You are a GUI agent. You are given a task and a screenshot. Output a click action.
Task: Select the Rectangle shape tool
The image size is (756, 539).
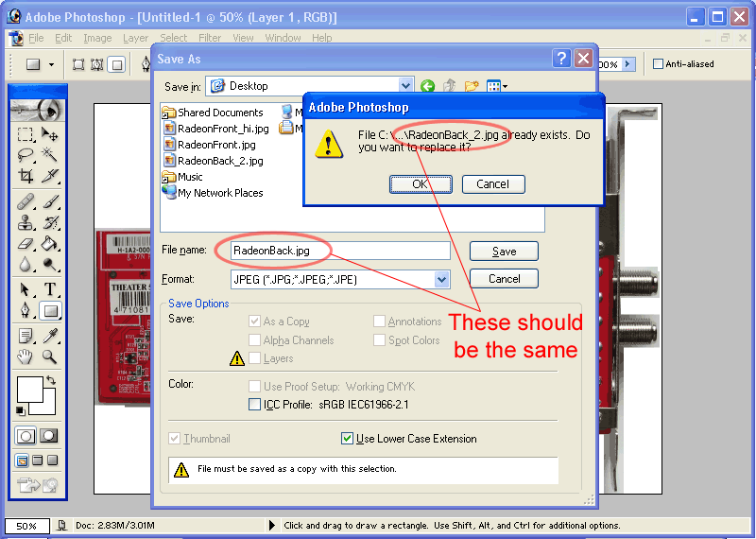coord(50,310)
